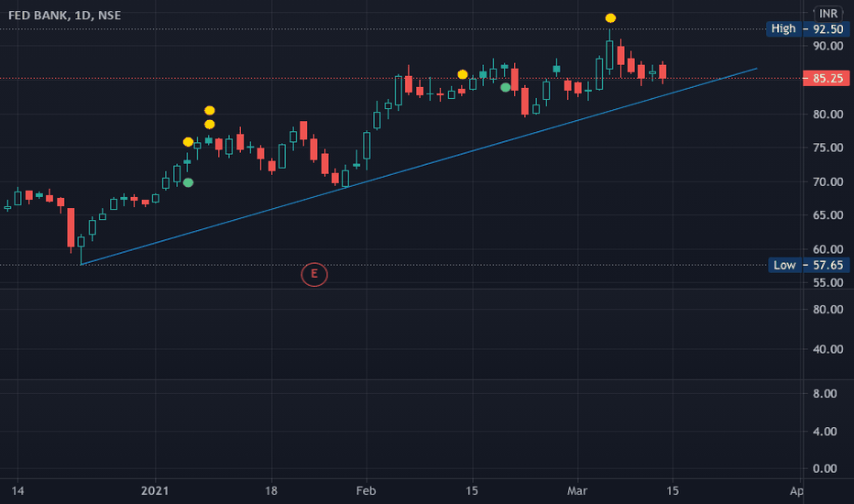
Task: Click the FED BANK, 1D, NSE title
Action: (x=65, y=16)
